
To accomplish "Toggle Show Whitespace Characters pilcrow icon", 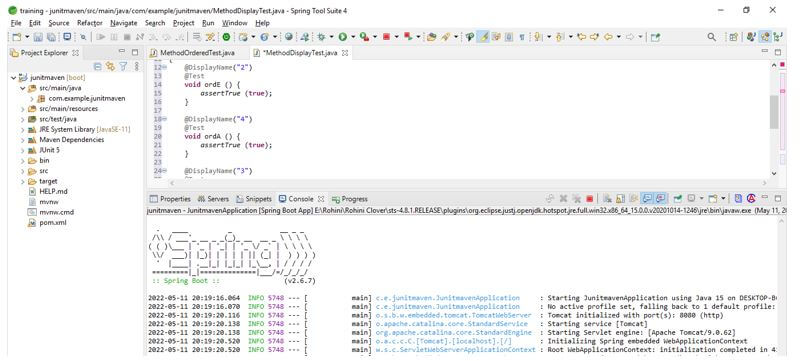I will coord(522,37).
